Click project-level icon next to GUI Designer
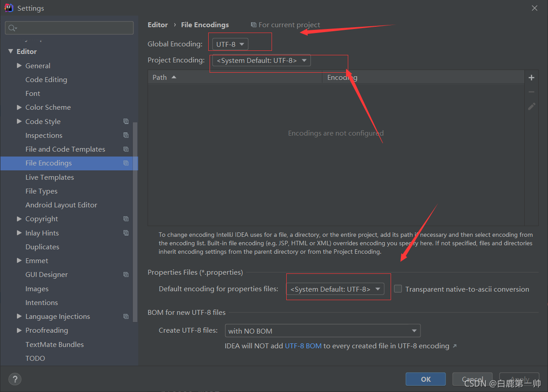The height and width of the screenshot is (392, 548). click(x=126, y=275)
